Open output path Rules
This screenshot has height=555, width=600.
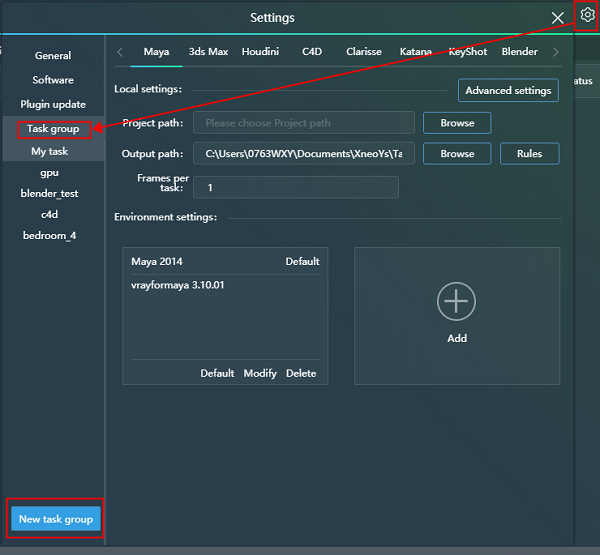pos(530,153)
